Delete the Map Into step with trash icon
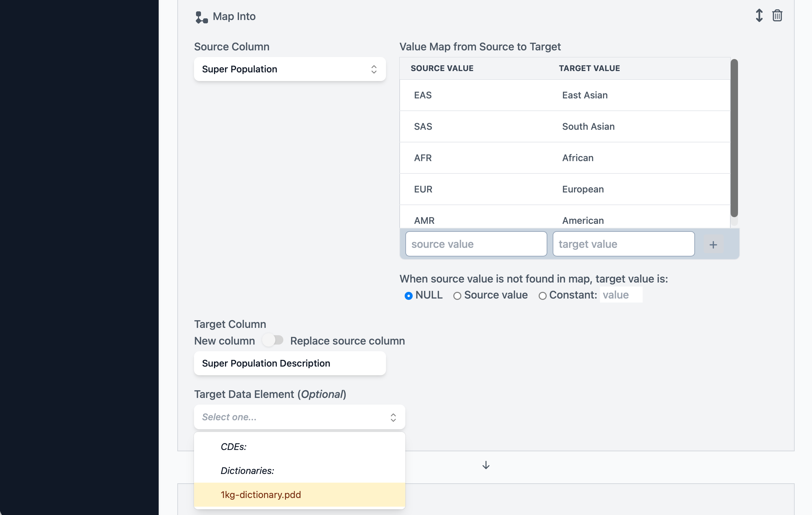 [x=777, y=15]
